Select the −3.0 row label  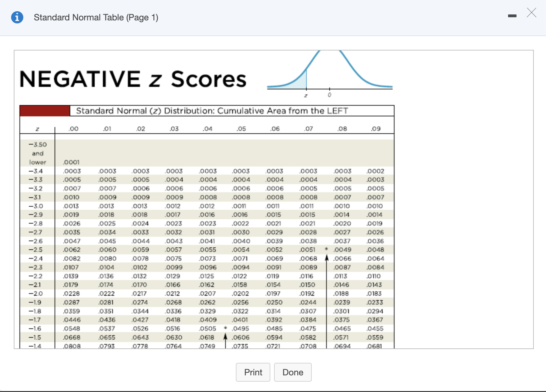coord(36,206)
